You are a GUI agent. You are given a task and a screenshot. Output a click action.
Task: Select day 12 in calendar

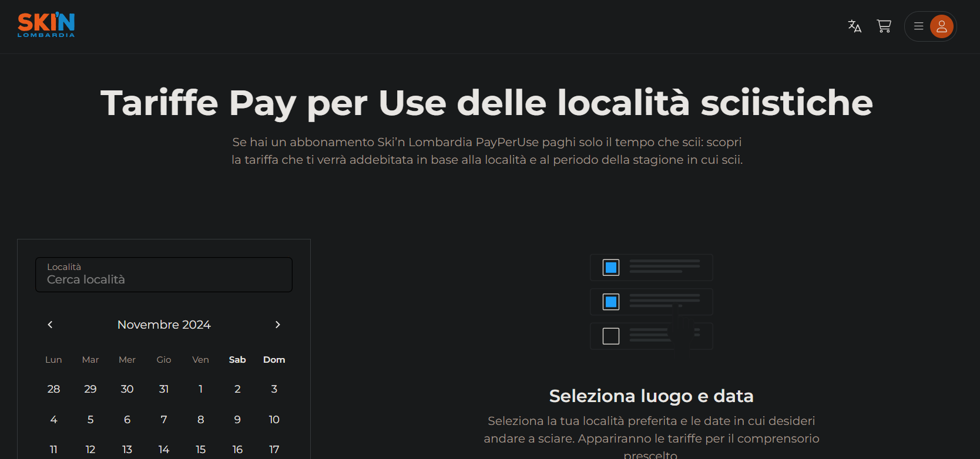90,449
